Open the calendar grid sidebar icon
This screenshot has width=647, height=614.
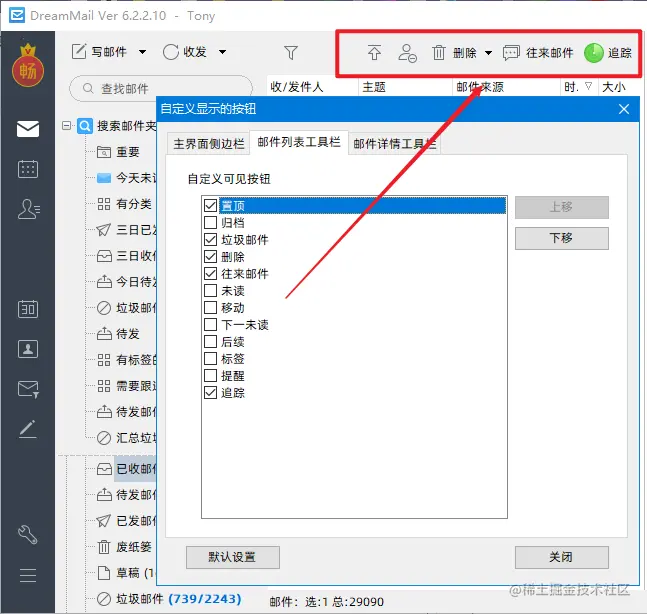click(x=28, y=169)
